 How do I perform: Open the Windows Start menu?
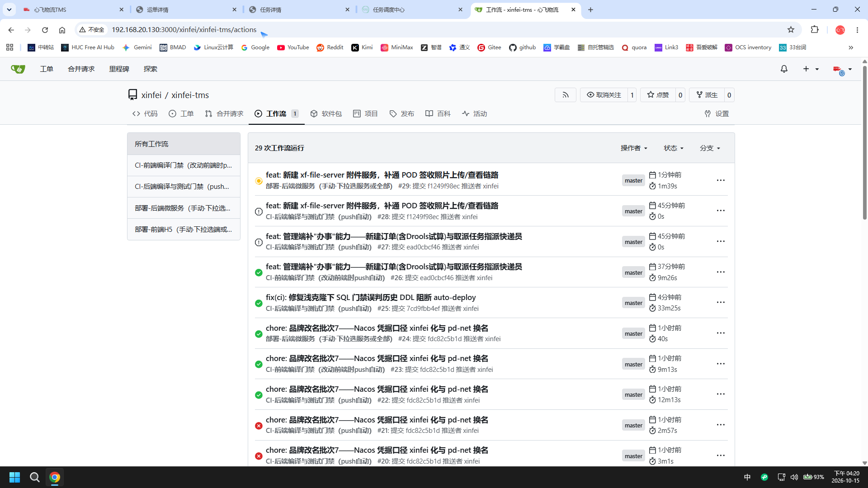pos(15,477)
